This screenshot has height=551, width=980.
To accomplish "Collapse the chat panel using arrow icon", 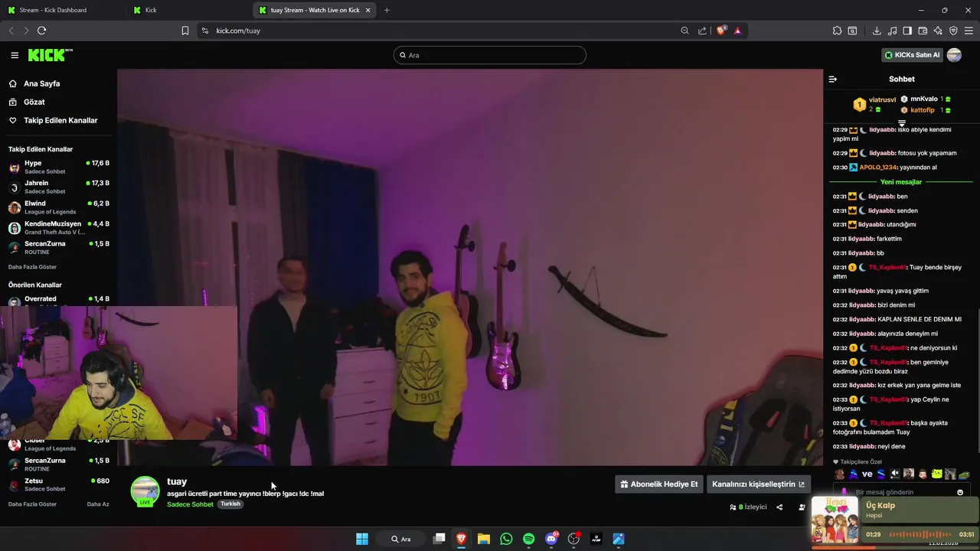I will point(833,79).
